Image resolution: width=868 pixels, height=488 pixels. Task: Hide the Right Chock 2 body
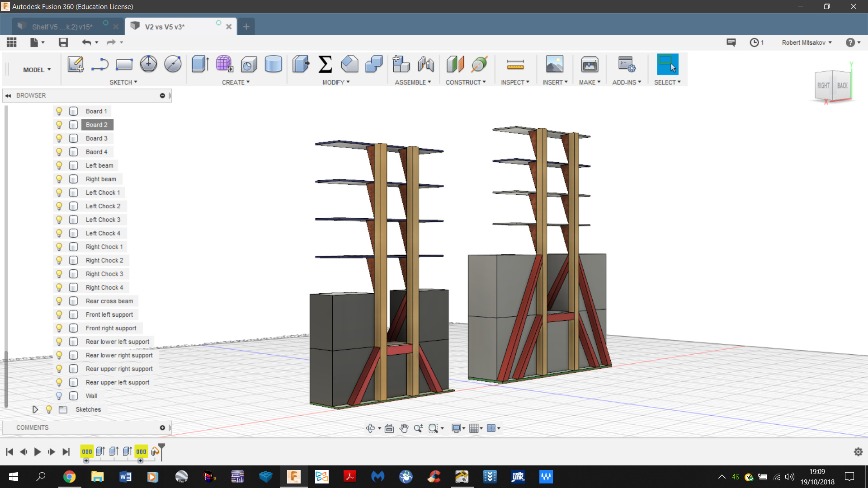(59, 260)
